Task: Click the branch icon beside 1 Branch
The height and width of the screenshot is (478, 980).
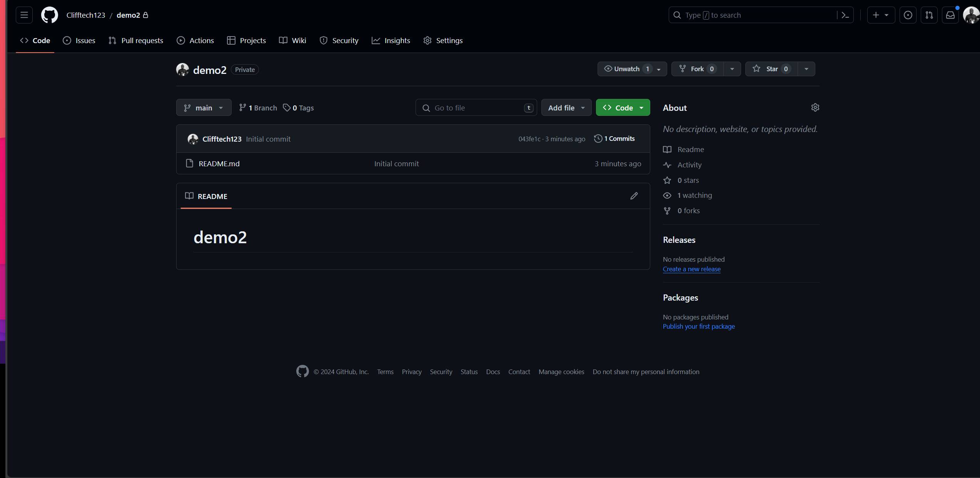Action: point(242,107)
